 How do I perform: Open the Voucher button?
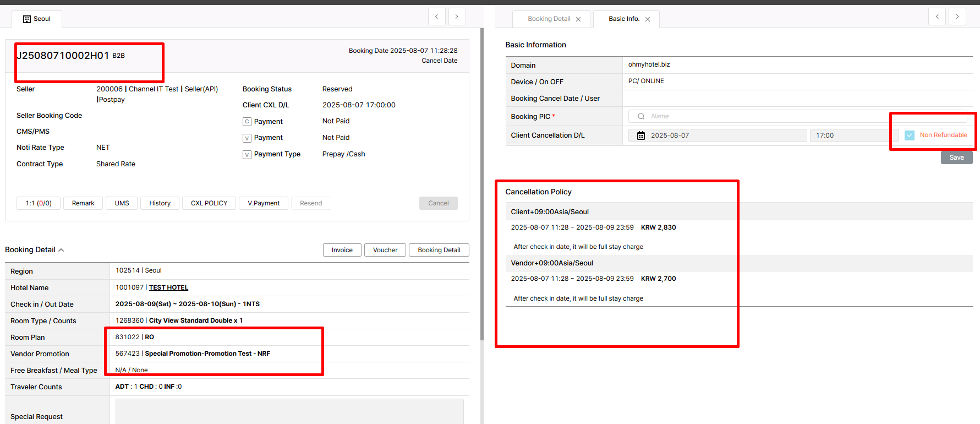pos(385,250)
